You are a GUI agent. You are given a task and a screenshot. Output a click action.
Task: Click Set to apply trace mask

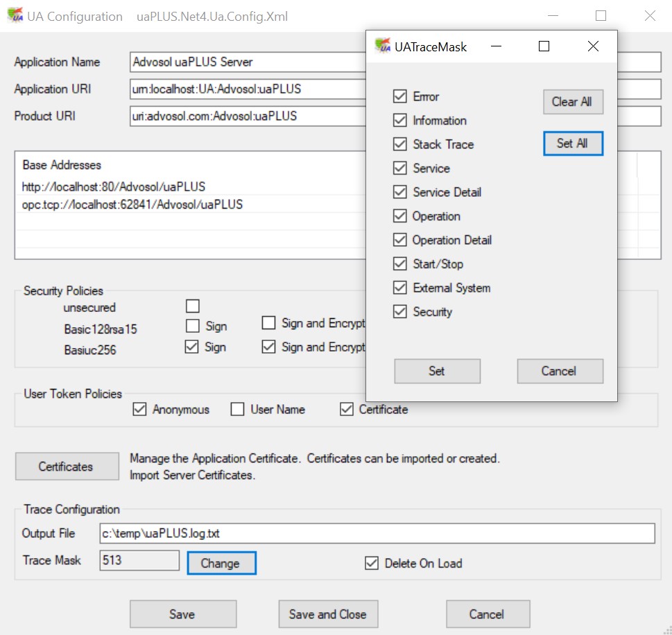(437, 371)
